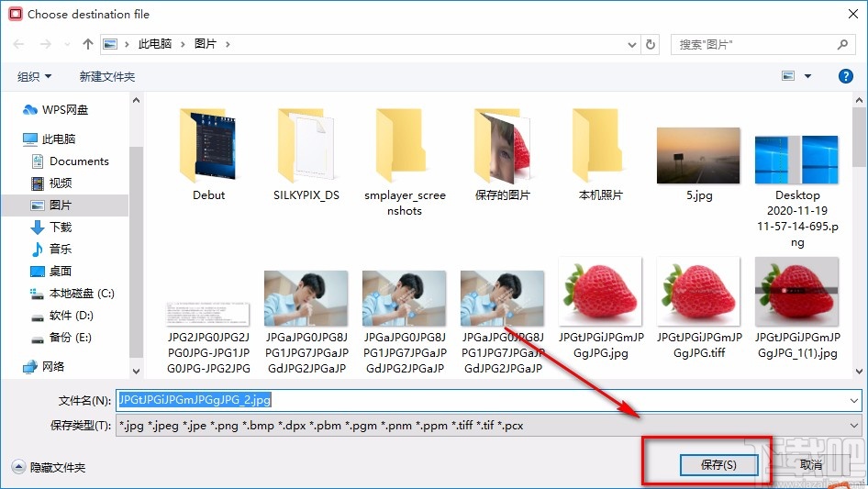Expand the chevron after 图片 breadcrumb

tap(228, 44)
